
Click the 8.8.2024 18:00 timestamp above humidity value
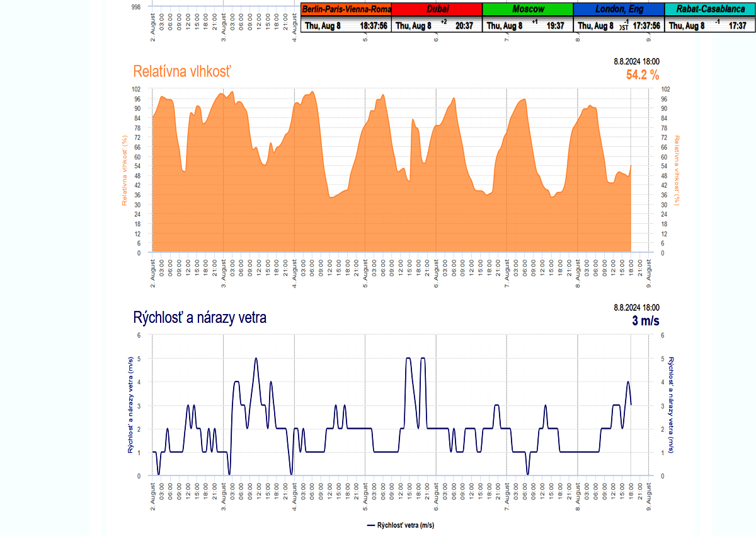point(637,61)
